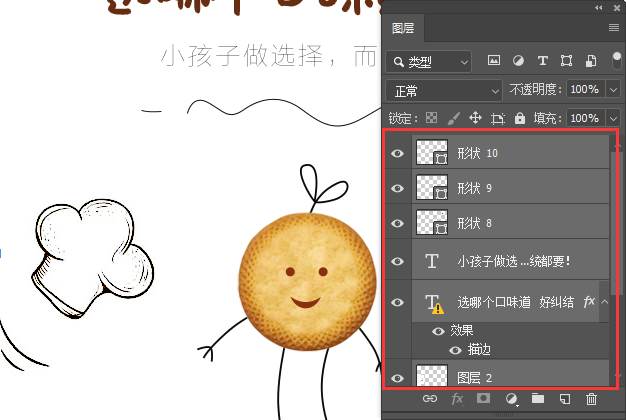Click the 填充 fill value field
Screen dimensions: 626x420
[x=585, y=118]
